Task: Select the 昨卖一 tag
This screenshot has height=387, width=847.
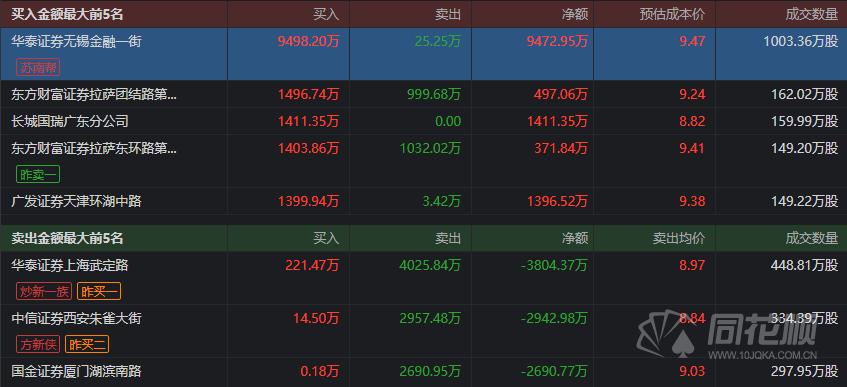Action: (38, 175)
